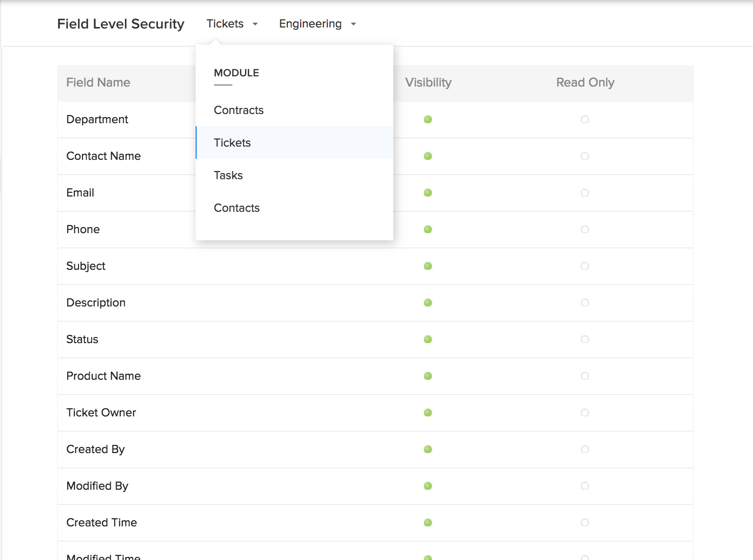Toggle visibility for Ticket Owner field
The image size is (753, 560).
click(x=428, y=412)
